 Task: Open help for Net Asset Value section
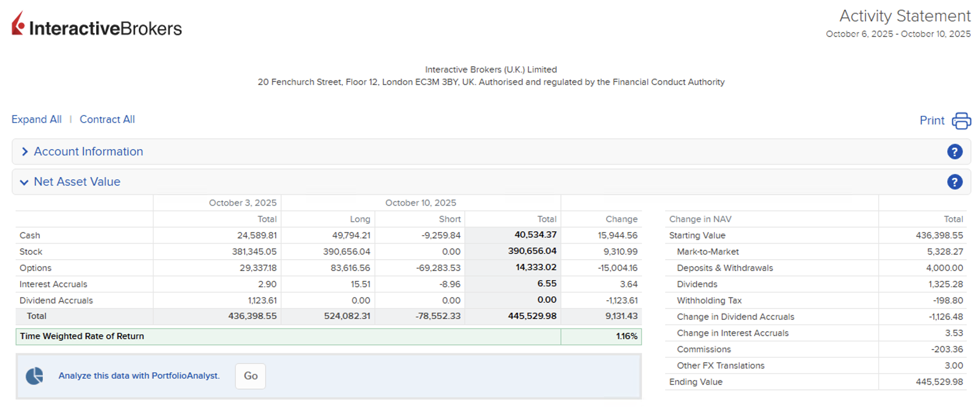pyautogui.click(x=954, y=182)
